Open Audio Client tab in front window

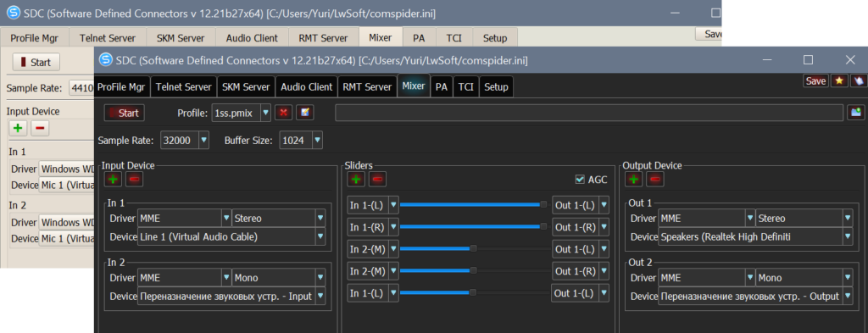[307, 86]
